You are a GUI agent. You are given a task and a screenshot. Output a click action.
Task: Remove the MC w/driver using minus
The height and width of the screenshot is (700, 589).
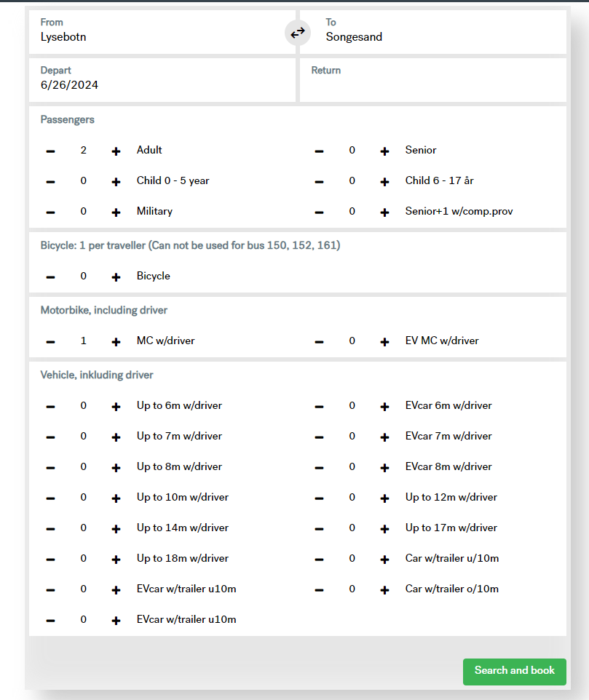[x=50, y=341]
